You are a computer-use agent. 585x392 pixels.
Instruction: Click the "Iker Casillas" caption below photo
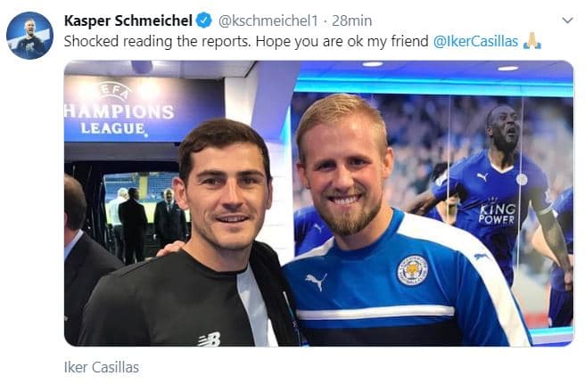click(102, 367)
